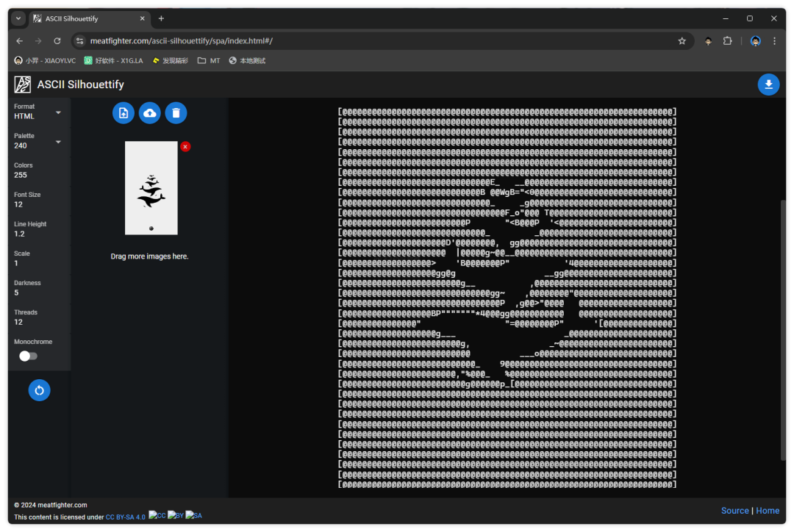Screen dimensions: 794x532
Task: Click the trash delete images icon
Action: click(x=176, y=113)
